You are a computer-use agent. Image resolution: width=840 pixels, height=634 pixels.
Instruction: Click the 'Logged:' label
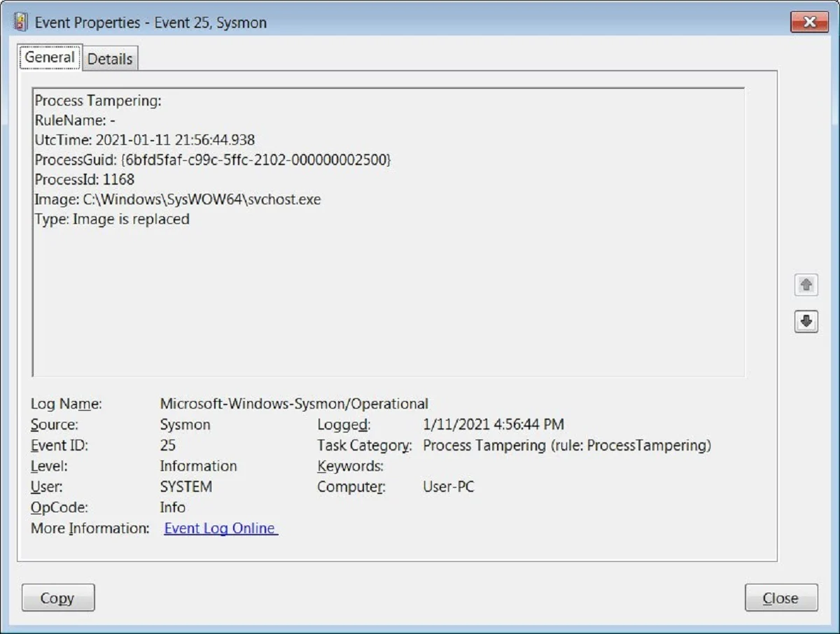[x=344, y=425]
